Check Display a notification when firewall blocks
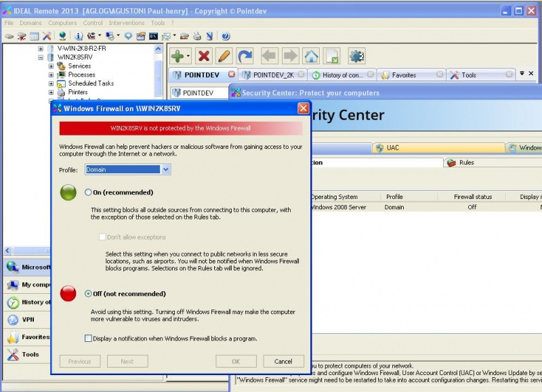Viewport: 542px width, 392px height. pyautogui.click(x=88, y=339)
